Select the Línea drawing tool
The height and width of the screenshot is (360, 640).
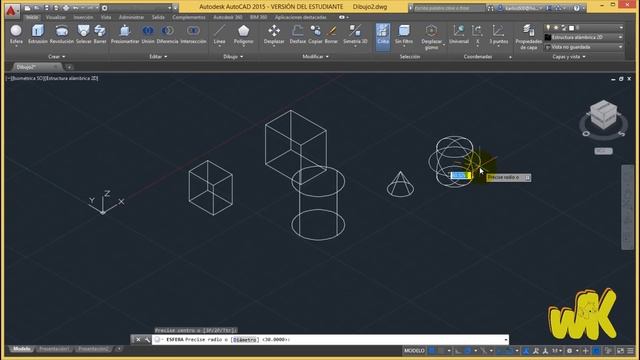[x=220, y=34]
